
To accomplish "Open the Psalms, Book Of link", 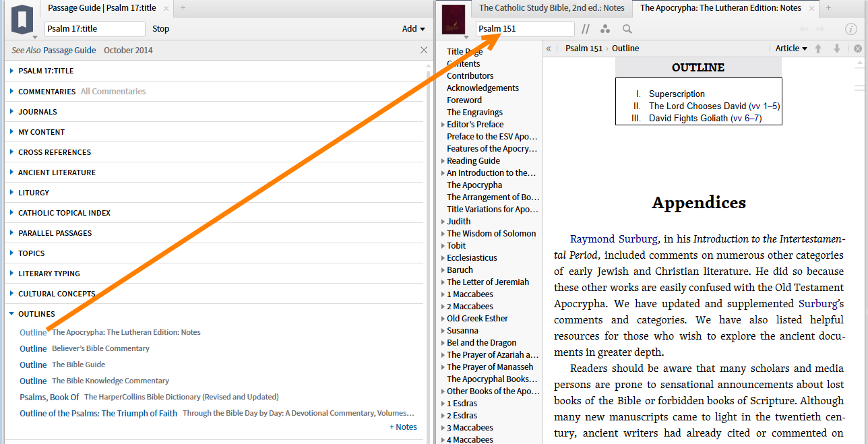I will pyautogui.click(x=49, y=397).
